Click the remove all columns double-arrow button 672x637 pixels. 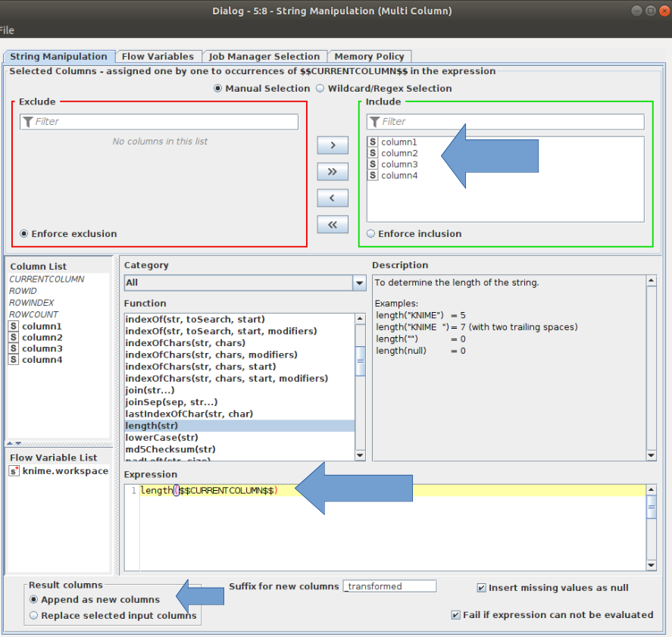point(332,225)
